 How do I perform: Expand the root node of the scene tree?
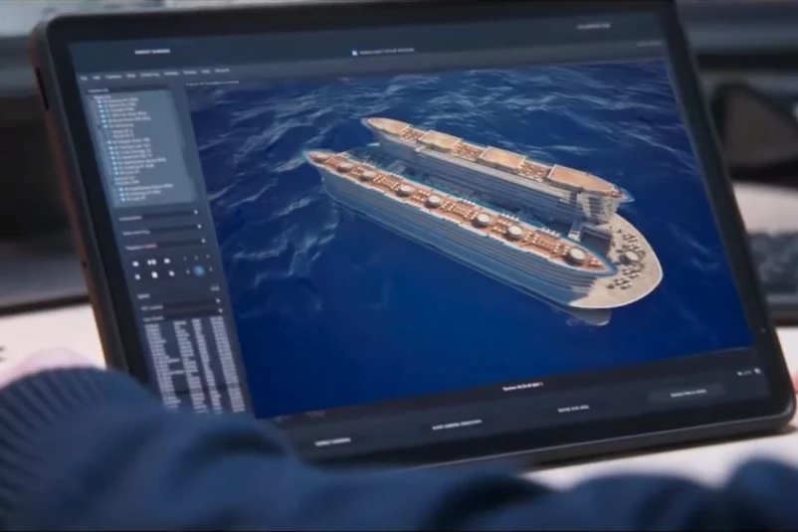93,94
